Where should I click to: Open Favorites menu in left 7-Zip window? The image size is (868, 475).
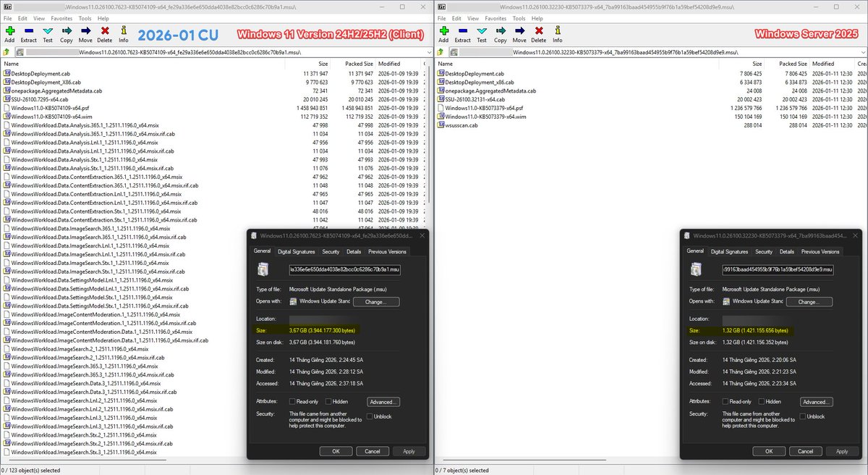(61, 17)
